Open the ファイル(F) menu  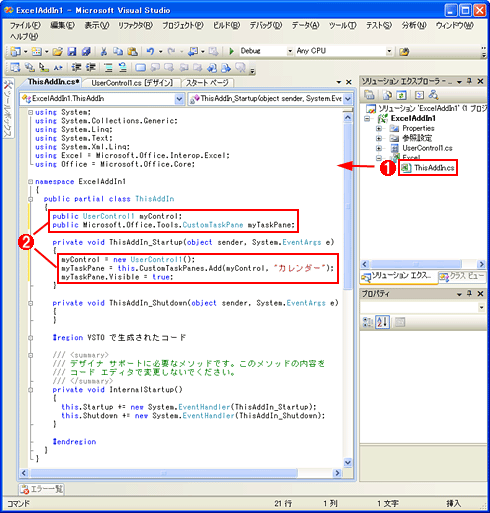[25, 25]
